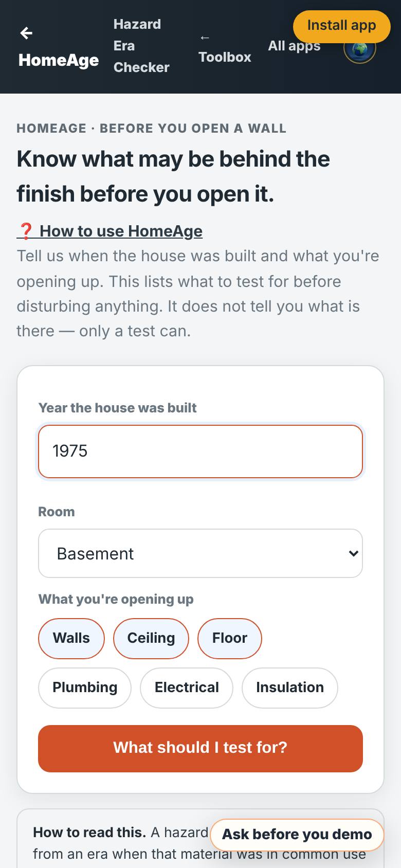
Task: Click What should I test for? button
Action: click(200, 748)
